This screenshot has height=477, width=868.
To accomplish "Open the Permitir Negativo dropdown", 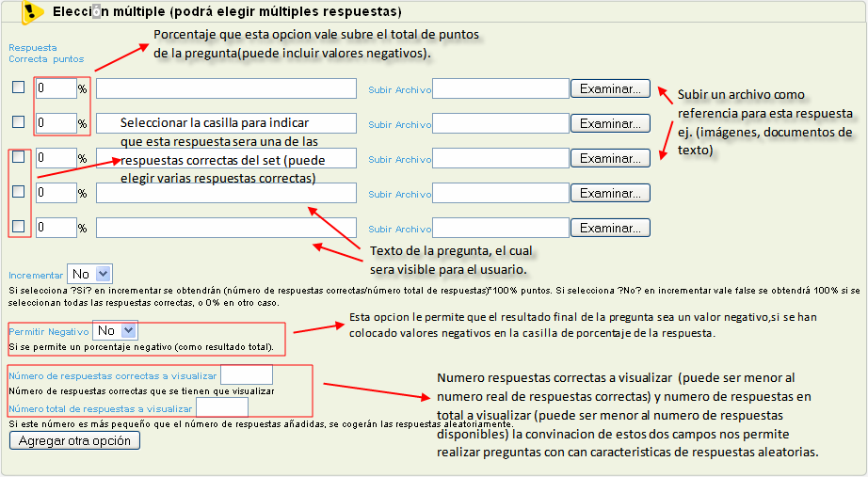I will (x=115, y=330).
